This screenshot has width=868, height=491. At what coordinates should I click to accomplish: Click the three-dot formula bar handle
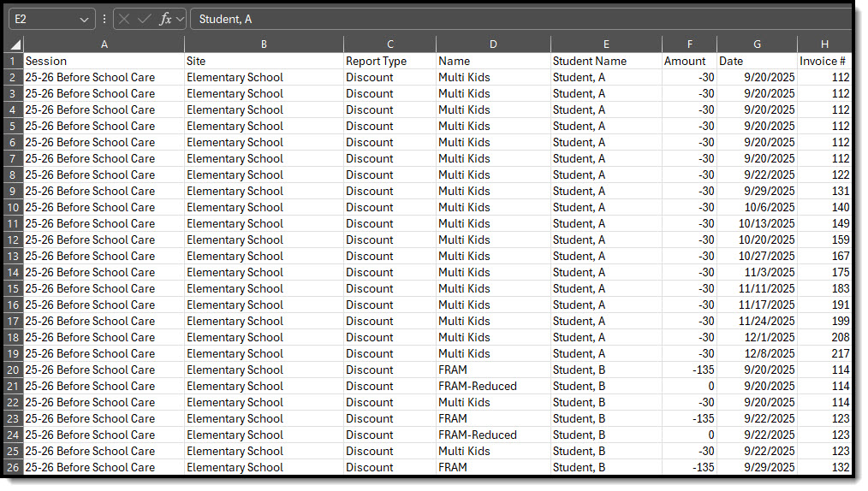[x=104, y=20]
